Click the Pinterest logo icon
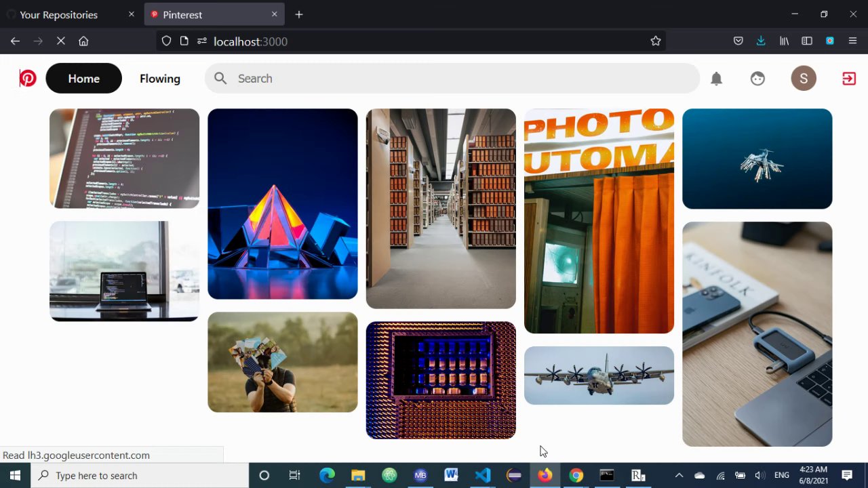Viewport: 868px width, 488px height. (x=28, y=79)
